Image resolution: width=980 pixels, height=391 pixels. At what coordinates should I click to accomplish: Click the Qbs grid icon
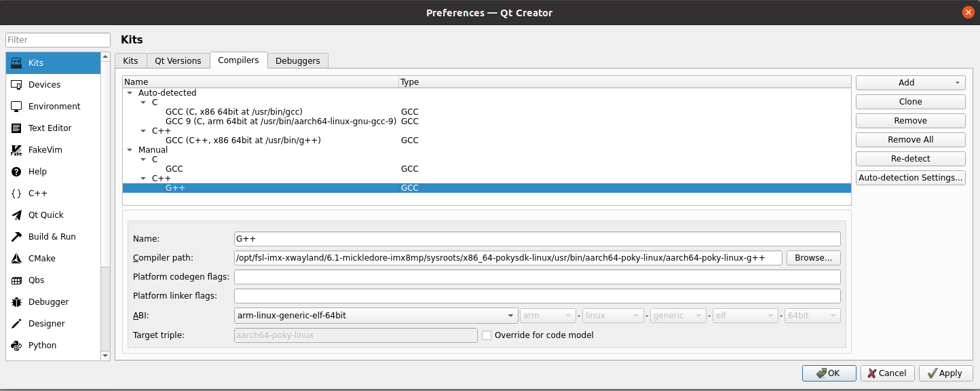pyautogui.click(x=16, y=280)
